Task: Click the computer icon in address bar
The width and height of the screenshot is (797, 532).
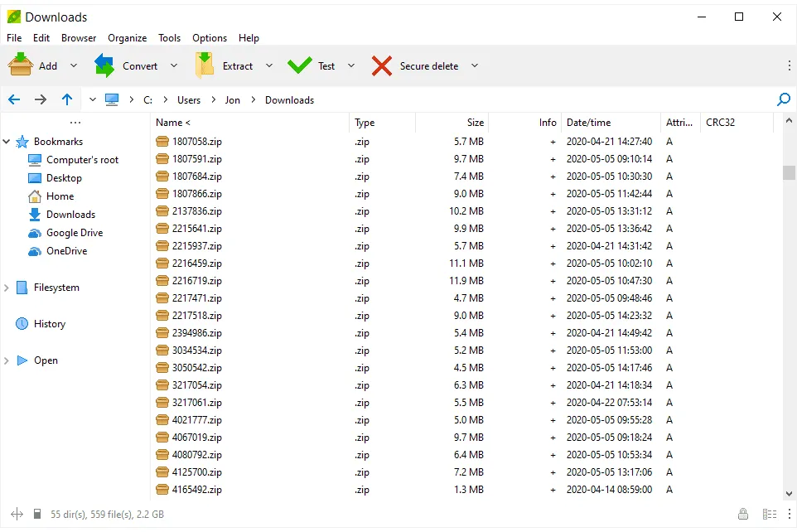Action: [x=112, y=99]
